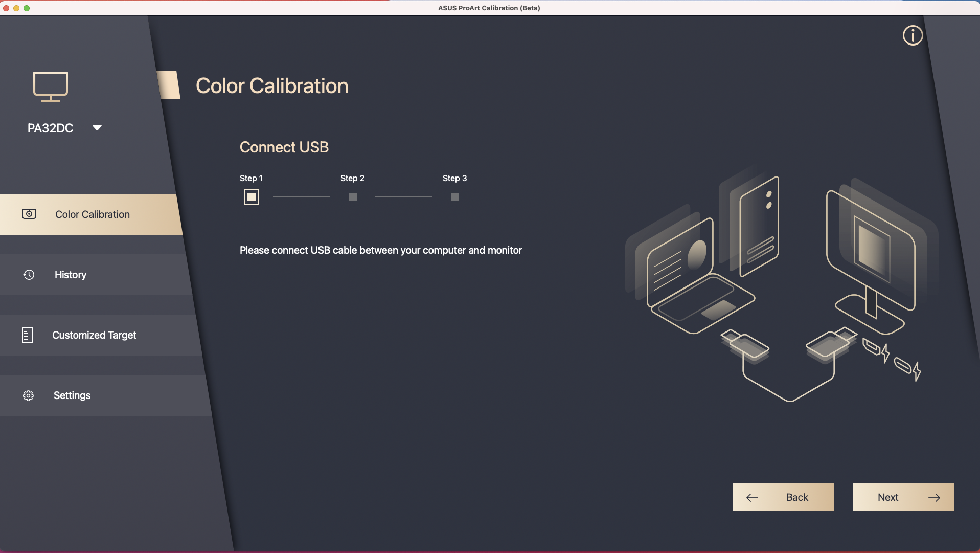Viewport: 980px width, 553px height.
Task: Go back with the Back button
Action: [x=783, y=497]
